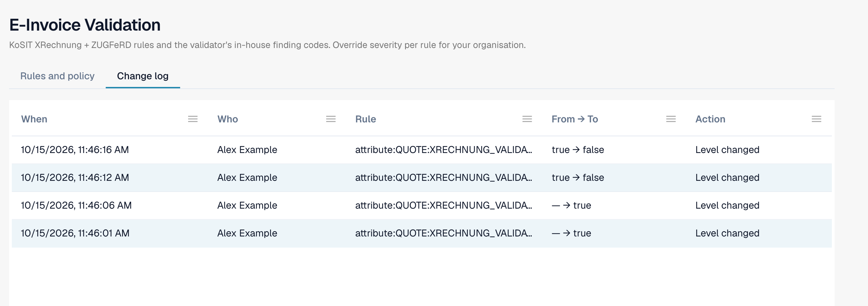This screenshot has height=306, width=868.
Task: Open the Action column menu icon
Action: tap(817, 119)
